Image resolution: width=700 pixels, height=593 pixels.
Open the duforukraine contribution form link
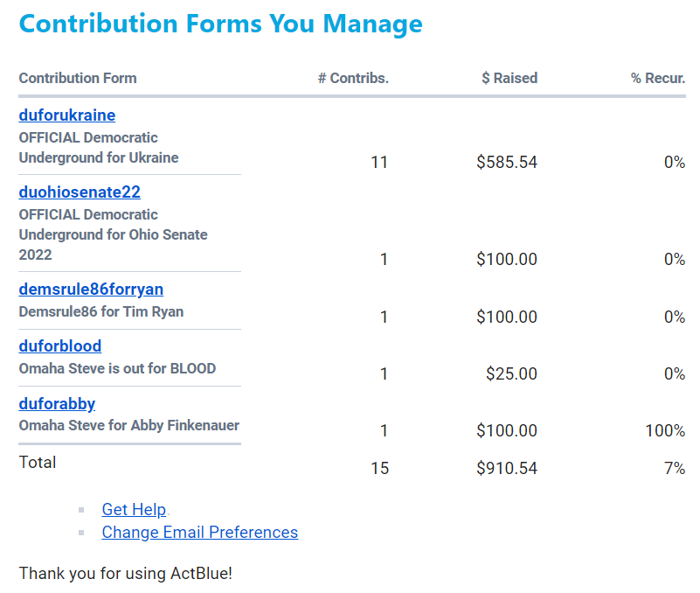[67, 115]
